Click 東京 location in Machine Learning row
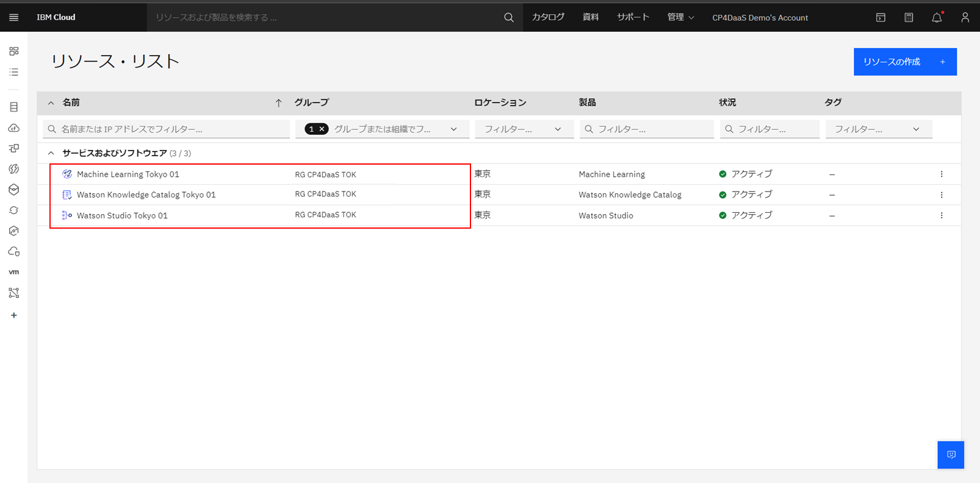Image resolution: width=980 pixels, height=483 pixels. point(482,174)
